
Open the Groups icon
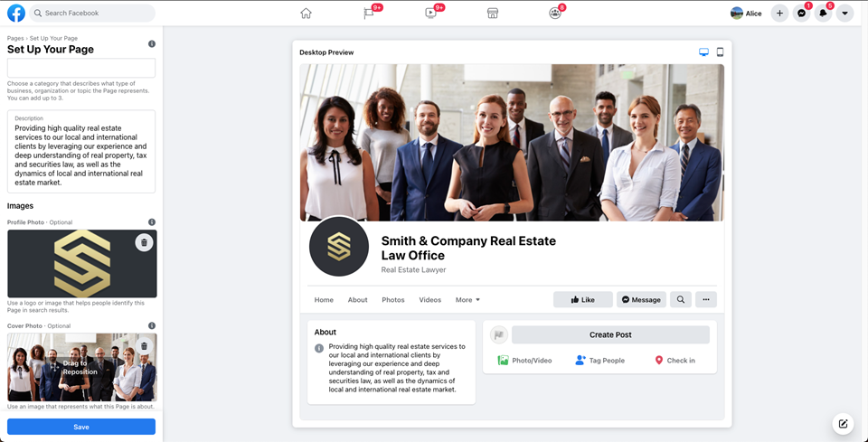555,14
